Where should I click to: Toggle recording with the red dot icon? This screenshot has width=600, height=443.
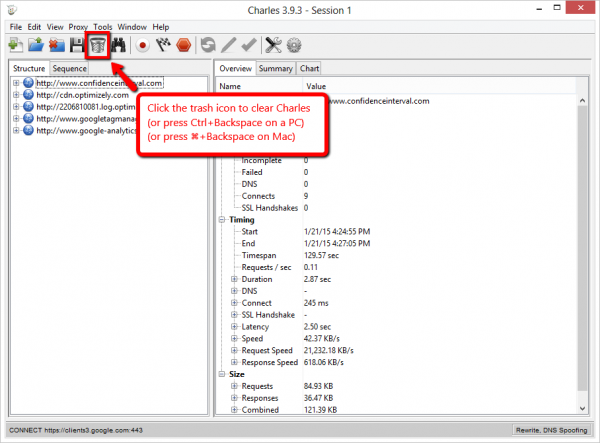(143, 46)
